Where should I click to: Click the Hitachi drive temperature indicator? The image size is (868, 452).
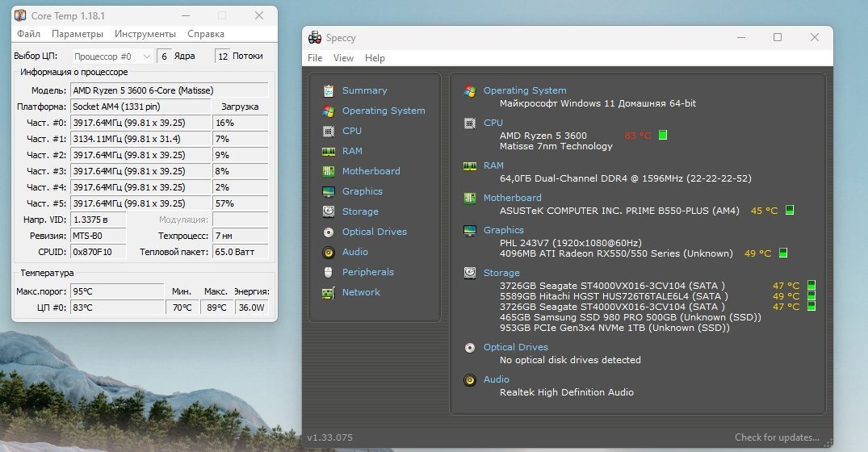point(811,296)
